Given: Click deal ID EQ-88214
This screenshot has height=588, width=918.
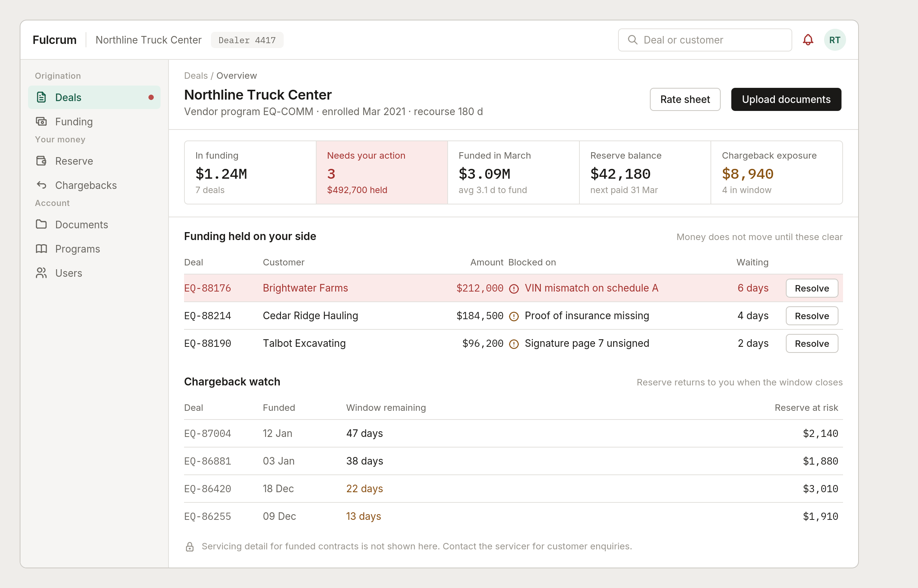Looking at the screenshot, I should click(208, 316).
